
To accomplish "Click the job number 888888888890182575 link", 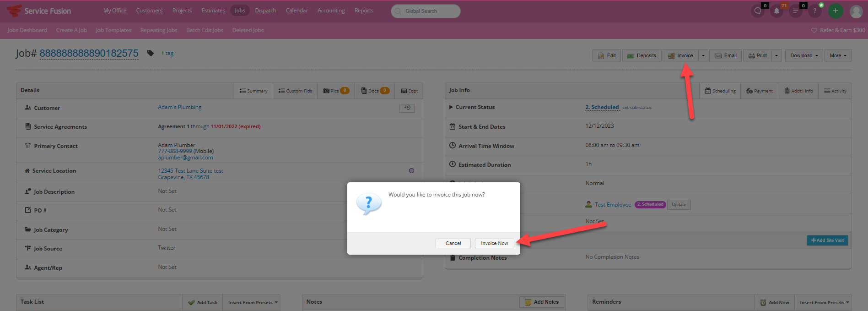I will (89, 53).
